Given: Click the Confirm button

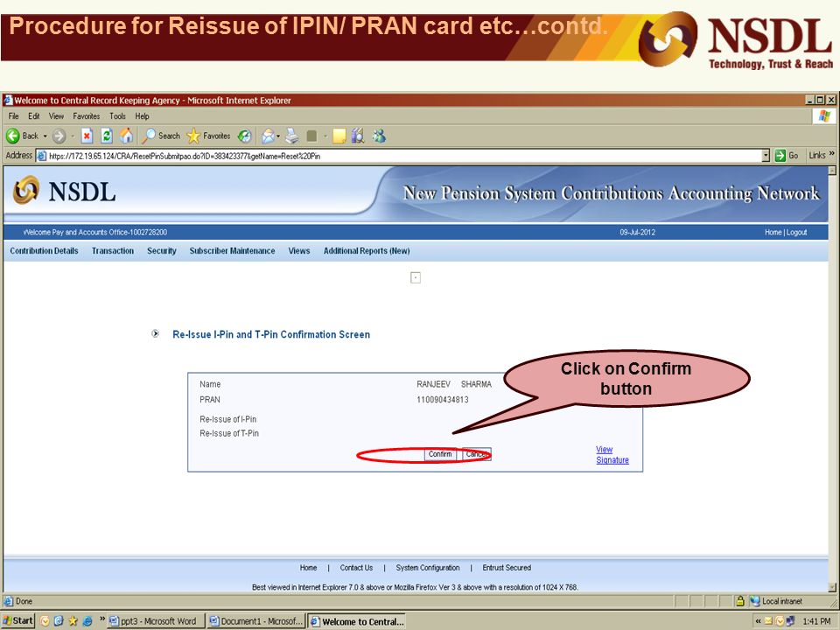Looking at the screenshot, I should tap(440, 454).
